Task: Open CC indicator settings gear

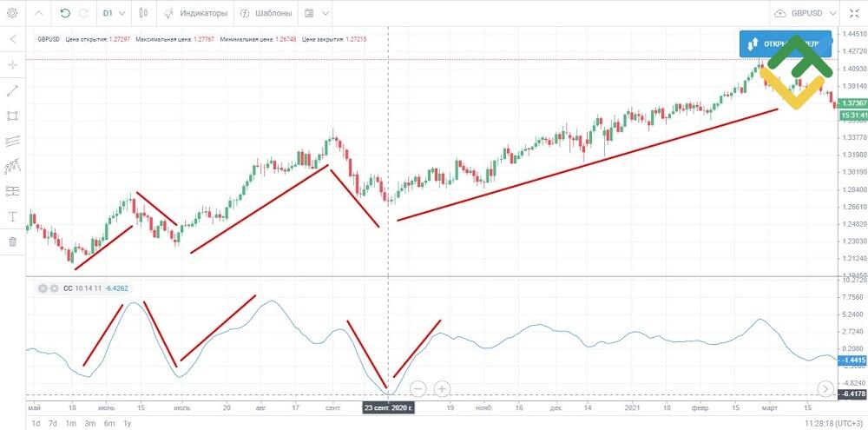Action: (54, 288)
